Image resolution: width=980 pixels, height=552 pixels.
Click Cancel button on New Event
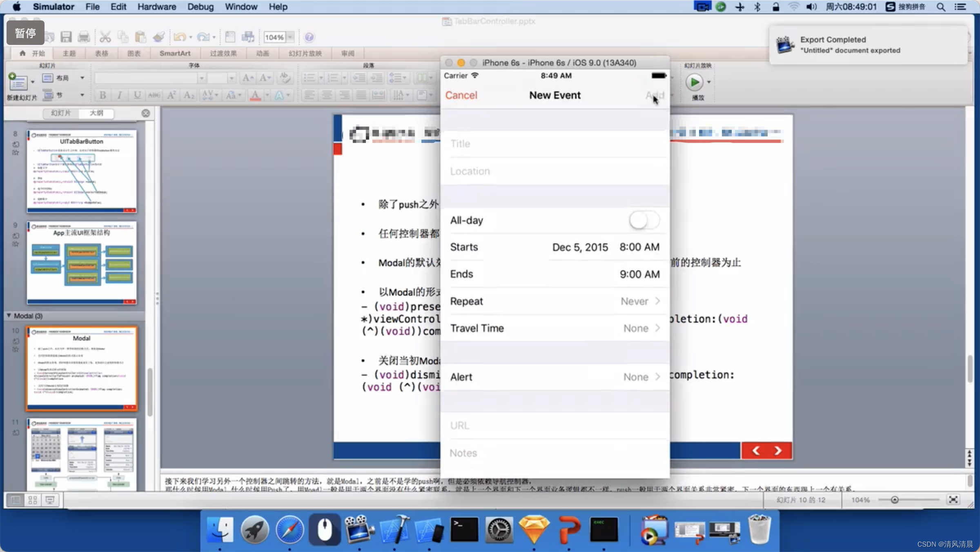(x=461, y=95)
